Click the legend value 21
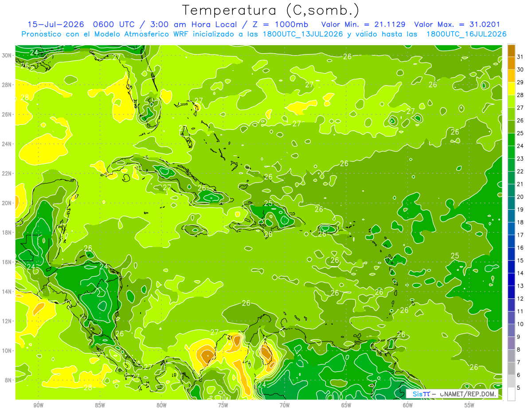 tap(520, 184)
